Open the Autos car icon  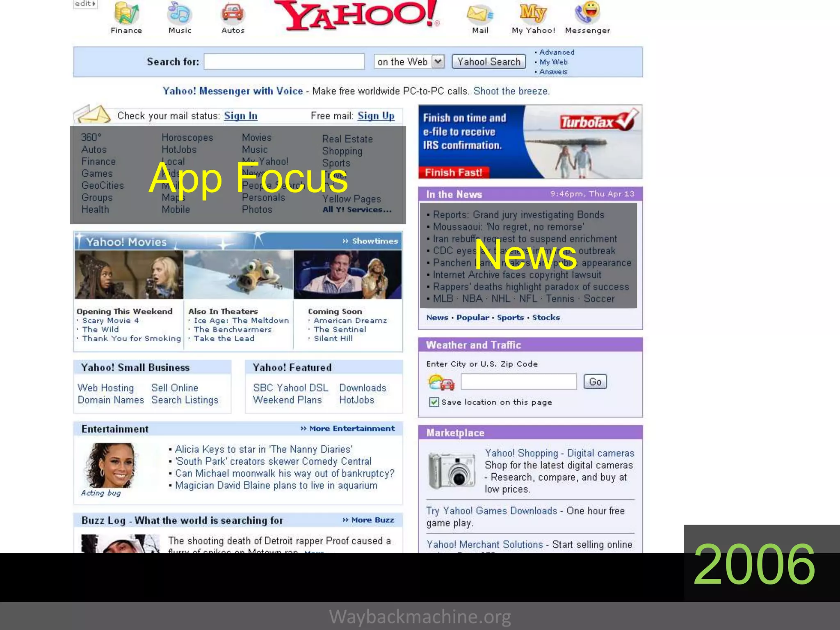tap(233, 13)
